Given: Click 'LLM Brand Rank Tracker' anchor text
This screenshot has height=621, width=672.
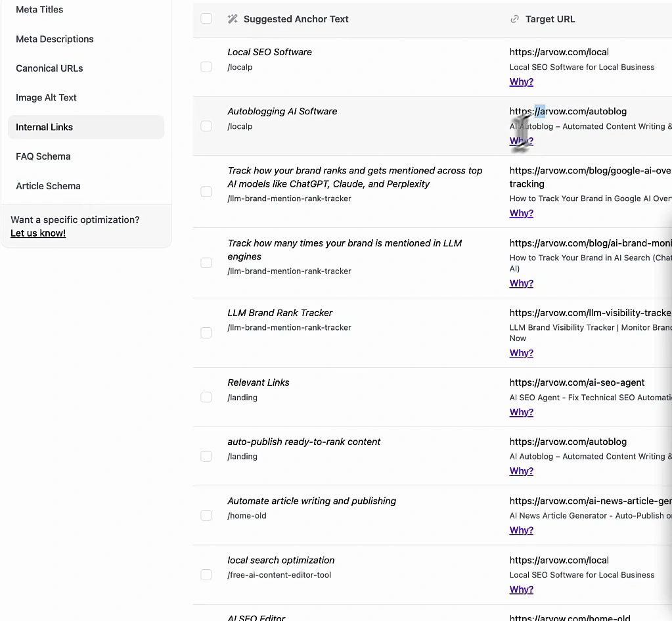Looking at the screenshot, I should pos(280,313).
